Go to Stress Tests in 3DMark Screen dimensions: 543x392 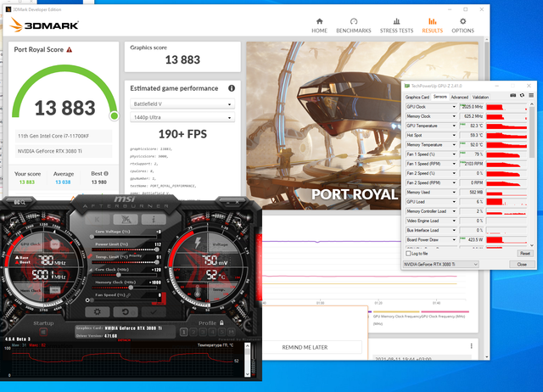(x=396, y=25)
